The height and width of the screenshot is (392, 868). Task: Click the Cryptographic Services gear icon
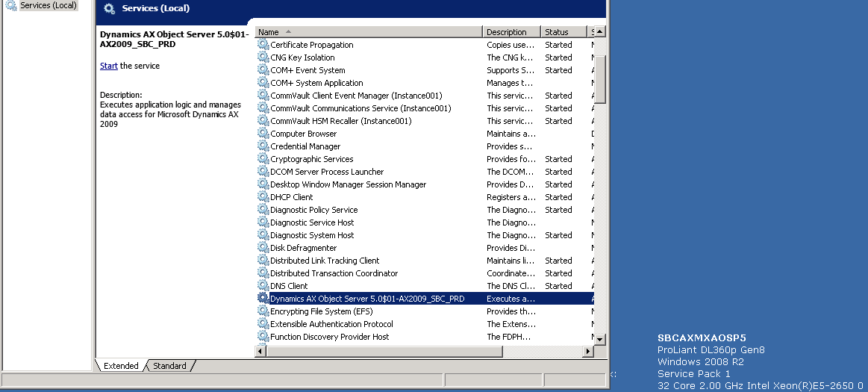[x=263, y=159]
